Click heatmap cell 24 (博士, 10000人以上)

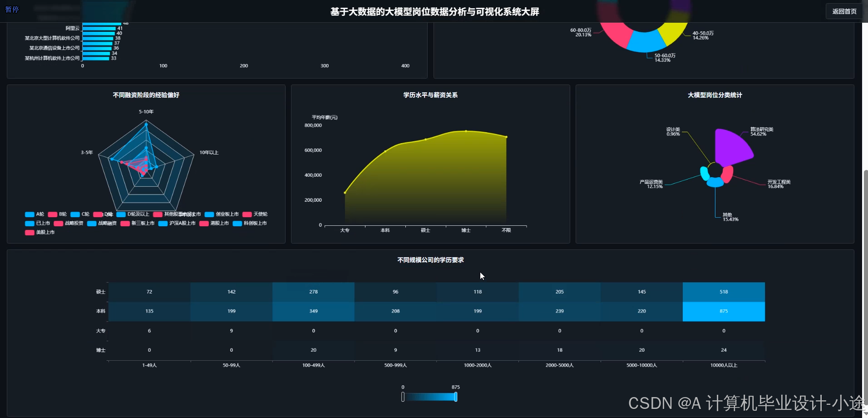tap(724, 350)
